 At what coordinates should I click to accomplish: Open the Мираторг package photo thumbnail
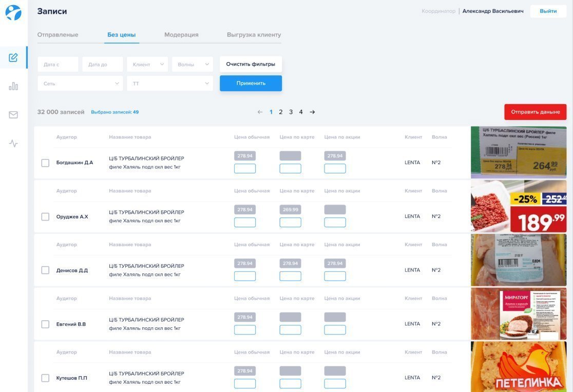click(519, 313)
